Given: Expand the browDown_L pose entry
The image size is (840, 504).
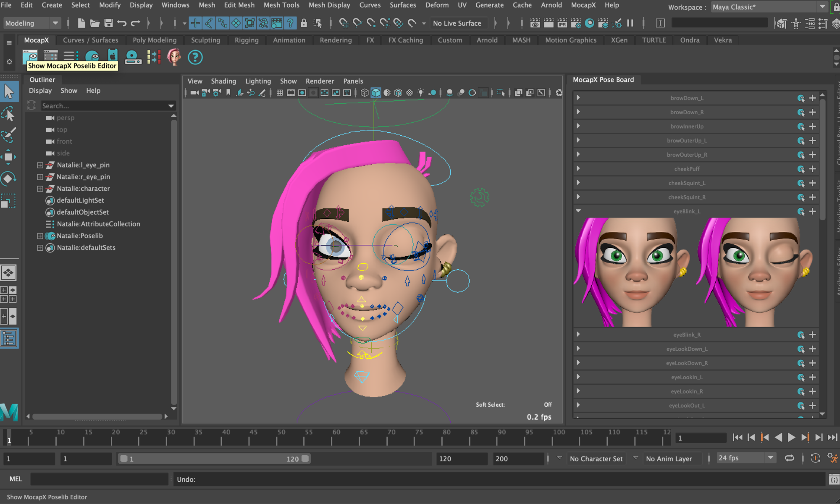Looking at the screenshot, I should (x=577, y=97).
